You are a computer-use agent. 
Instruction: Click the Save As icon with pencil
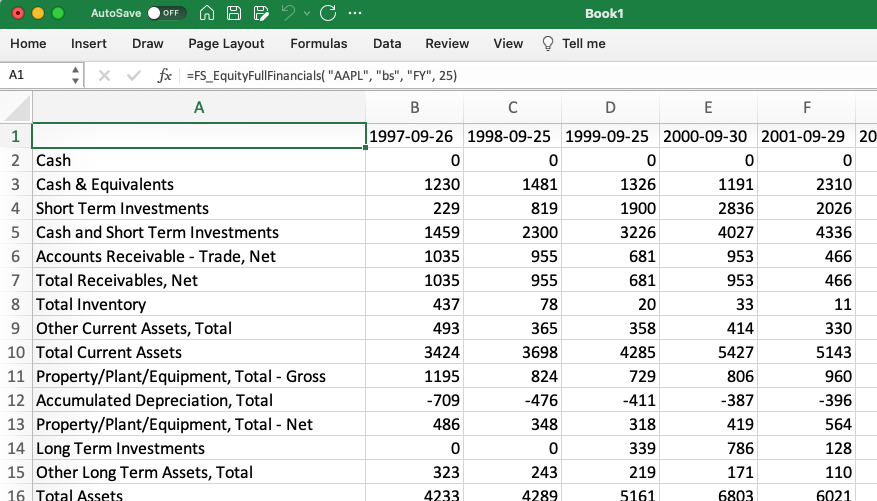[261, 13]
